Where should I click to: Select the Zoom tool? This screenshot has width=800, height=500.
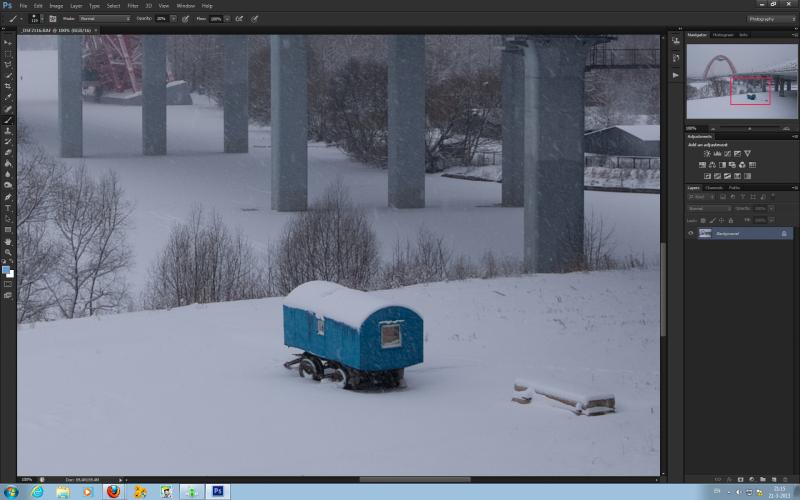pos(8,253)
